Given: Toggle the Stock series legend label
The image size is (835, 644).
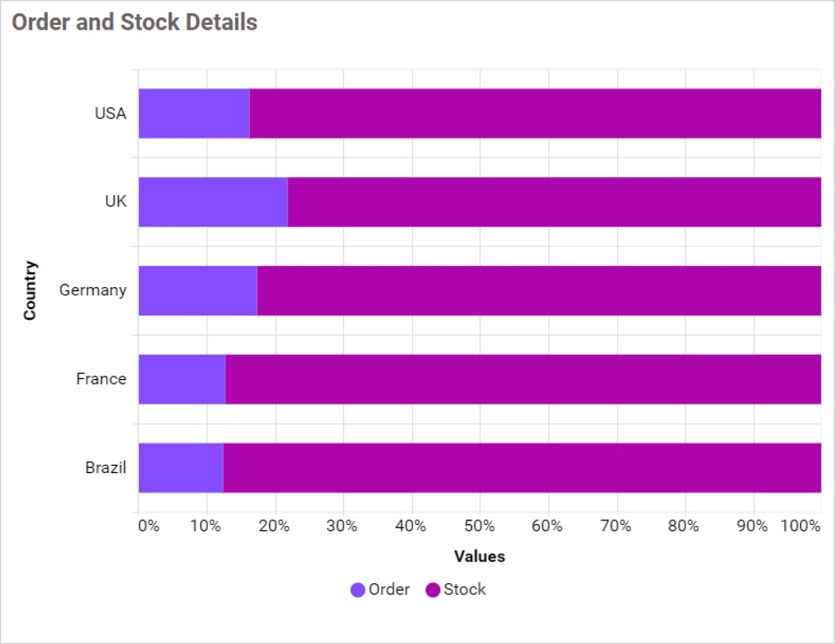Looking at the screenshot, I should click(x=464, y=589).
